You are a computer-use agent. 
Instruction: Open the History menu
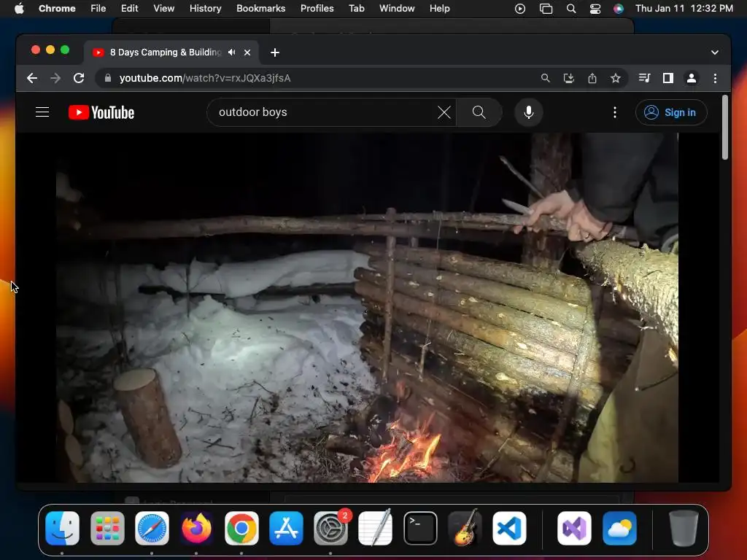(205, 9)
